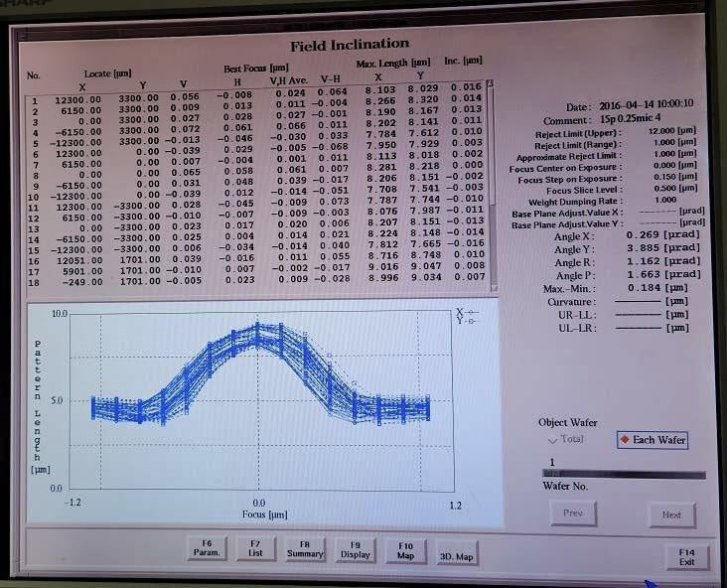
Task: Go to the Prev wafer
Action: point(572,514)
